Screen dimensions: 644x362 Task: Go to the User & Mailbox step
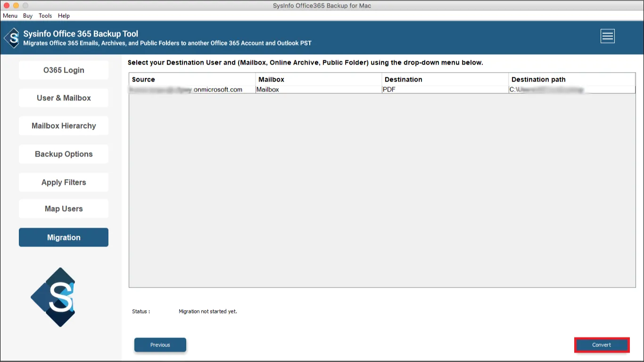click(64, 98)
